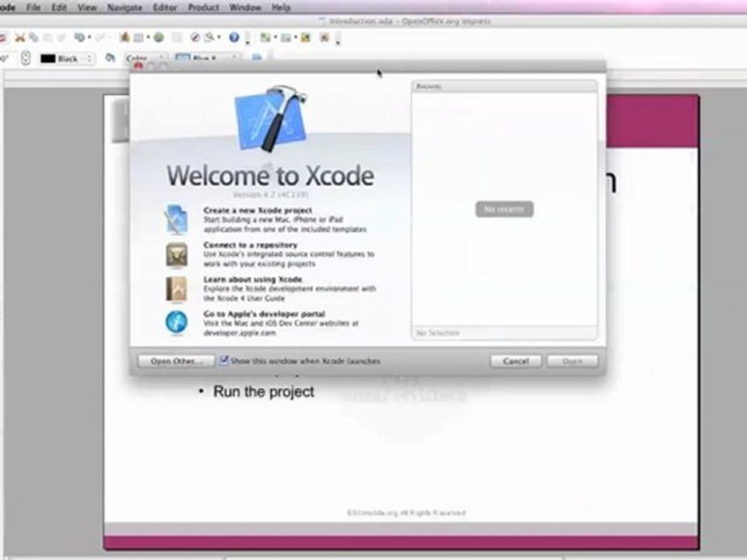This screenshot has height=560, width=747.
Task: Open the Undo history dropdown arrow
Action: tap(89, 37)
